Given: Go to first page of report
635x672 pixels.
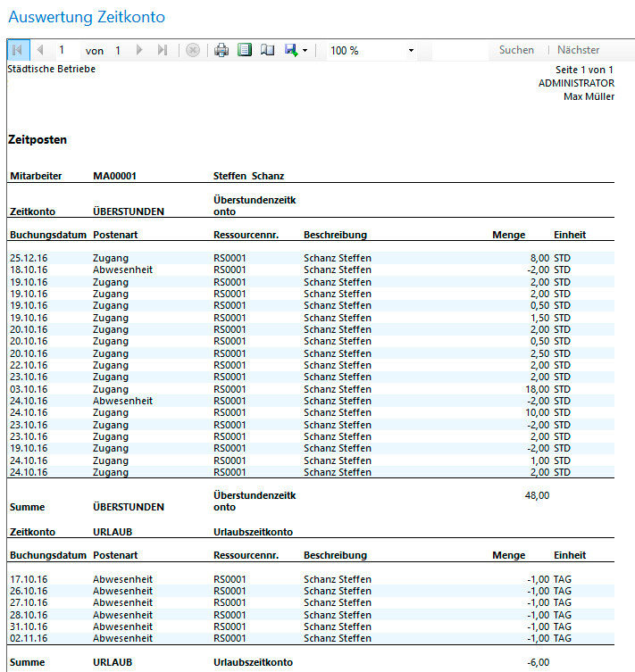Looking at the screenshot, I should 17,50.
